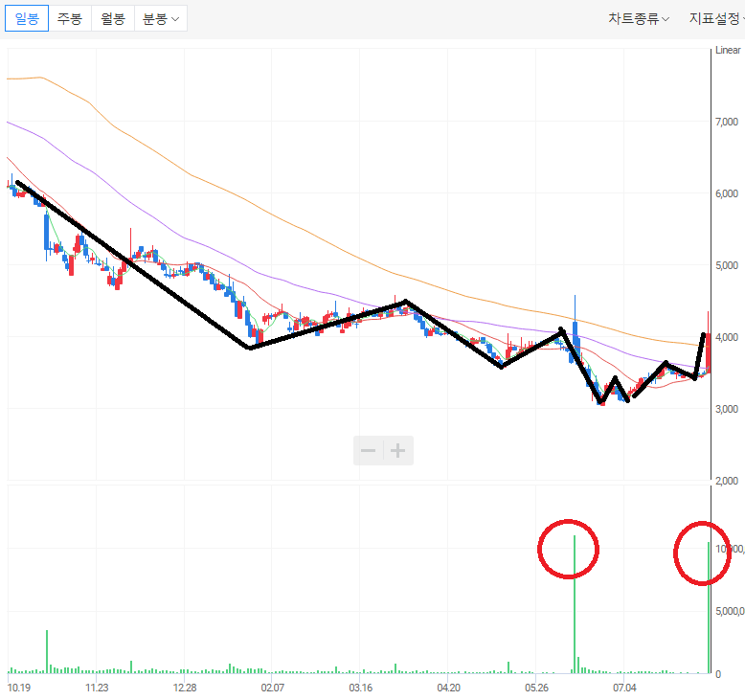Open the 지표설정 indicator settings dropdown
745x700 pixels.
pyautogui.click(x=716, y=18)
